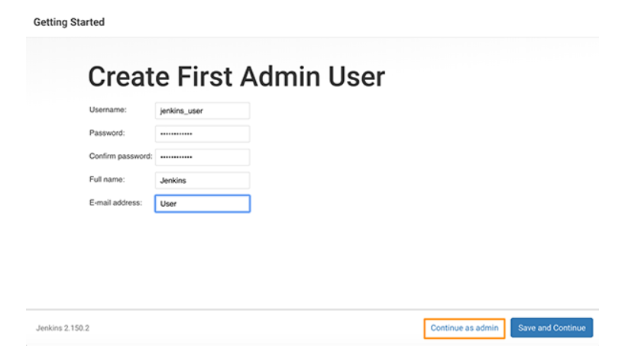Click the Full name label
The height and width of the screenshot is (364, 638).
point(108,179)
